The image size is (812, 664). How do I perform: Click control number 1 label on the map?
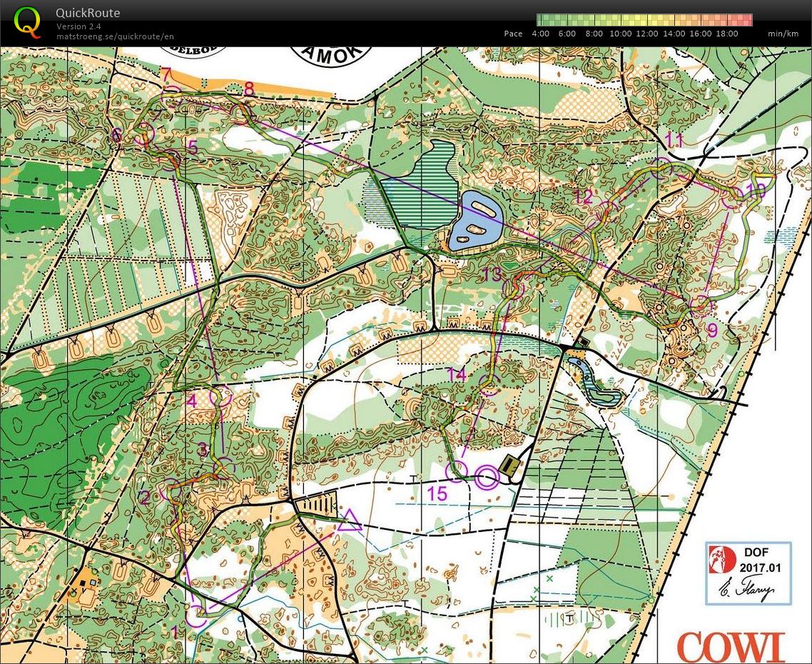click(x=175, y=632)
